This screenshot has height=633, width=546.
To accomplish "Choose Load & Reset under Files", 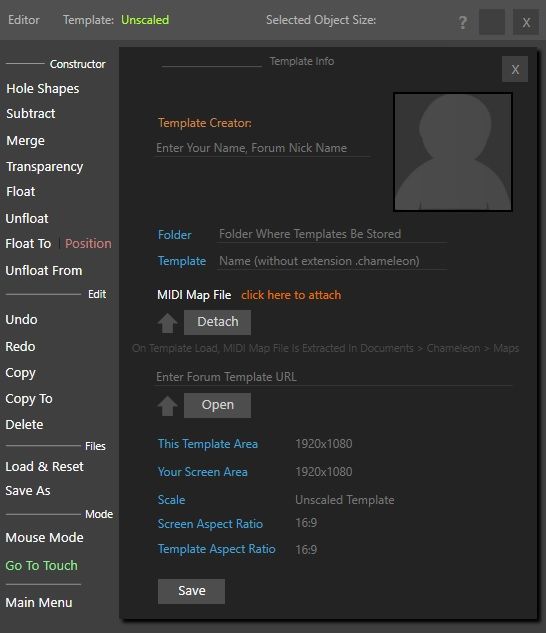I will point(44,467).
